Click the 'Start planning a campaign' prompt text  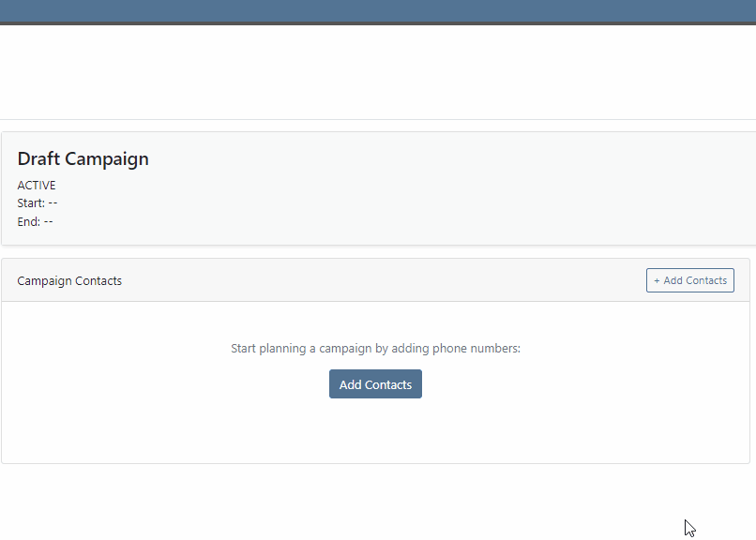pos(375,348)
